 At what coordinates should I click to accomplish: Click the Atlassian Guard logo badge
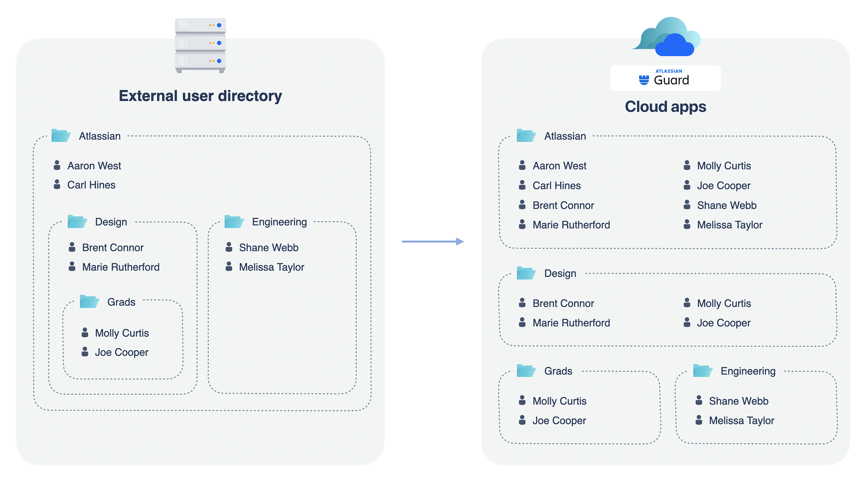[x=665, y=78]
